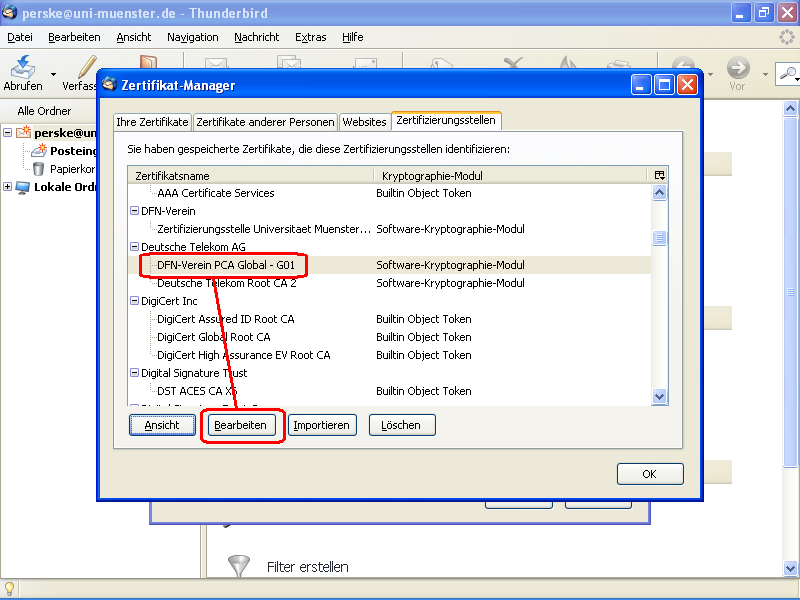
Task: Switch to the Websites tab
Action: coord(365,120)
